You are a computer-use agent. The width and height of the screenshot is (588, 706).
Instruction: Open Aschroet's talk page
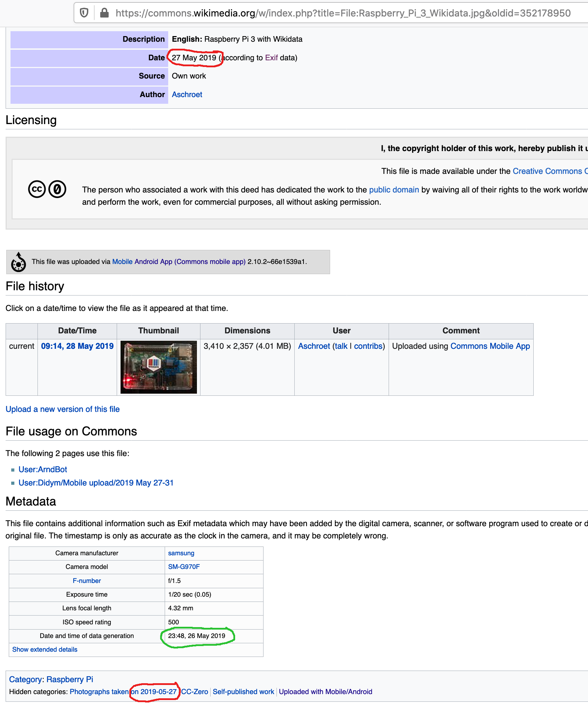tap(341, 346)
